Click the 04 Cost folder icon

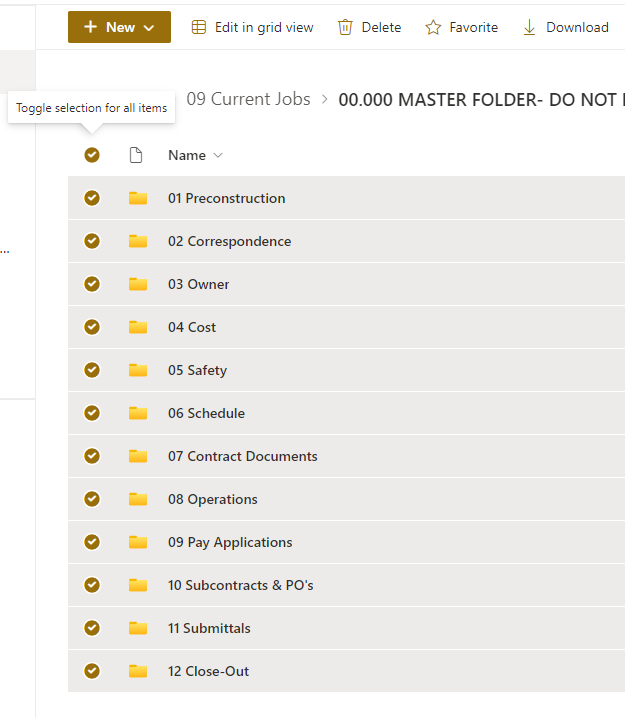pos(138,327)
